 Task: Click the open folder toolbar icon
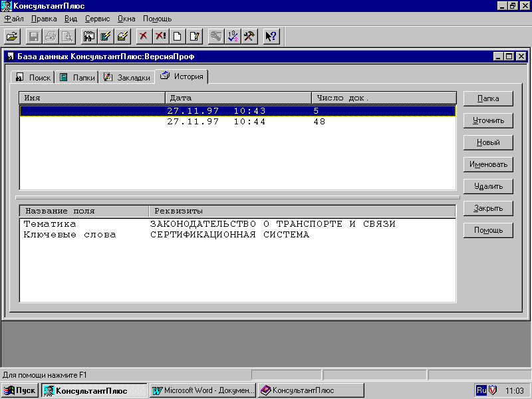point(12,36)
